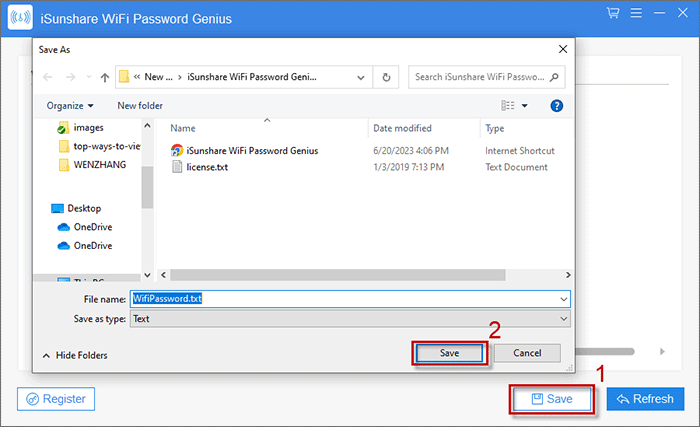
Task: Click main window horizontal scrollbar right arrow
Action: pos(662,352)
